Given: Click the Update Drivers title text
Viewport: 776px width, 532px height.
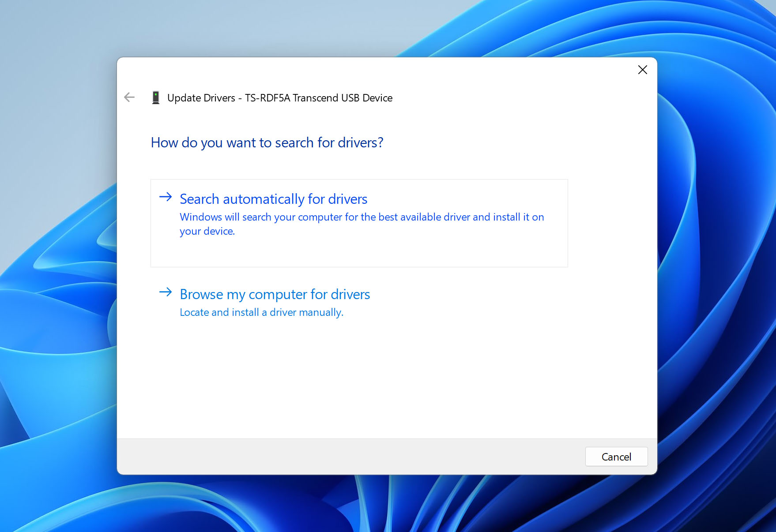Looking at the screenshot, I should click(280, 97).
